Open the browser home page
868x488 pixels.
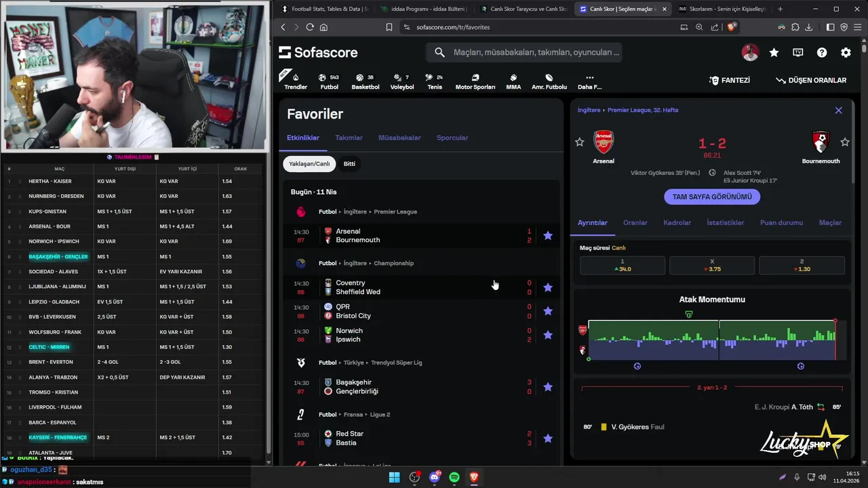click(323, 27)
